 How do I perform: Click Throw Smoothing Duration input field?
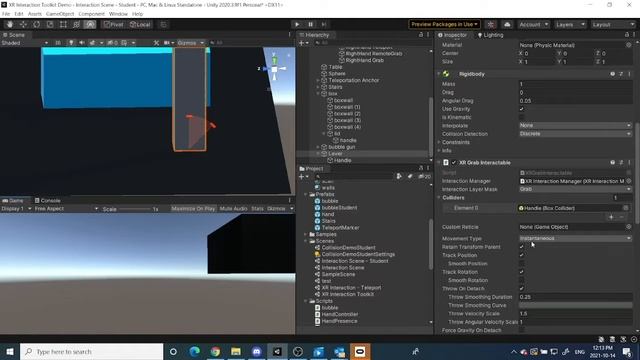[576, 297]
